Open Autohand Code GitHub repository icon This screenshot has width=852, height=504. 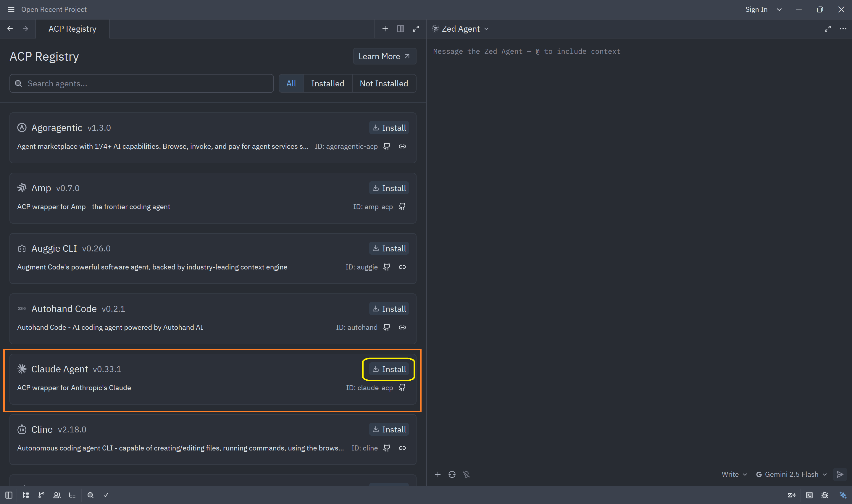[387, 327]
